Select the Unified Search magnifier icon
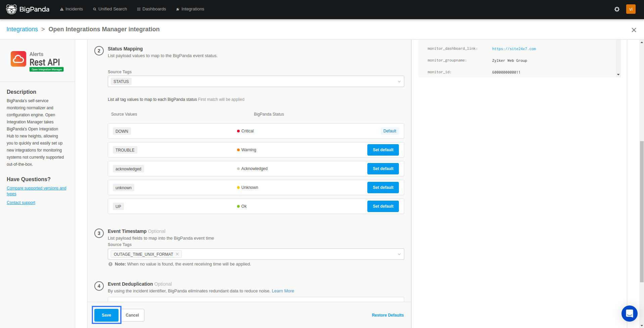 tap(94, 9)
